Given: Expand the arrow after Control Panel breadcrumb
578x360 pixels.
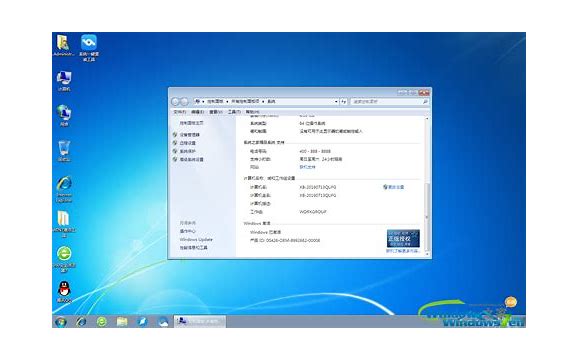Looking at the screenshot, I should [x=227, y=101].
